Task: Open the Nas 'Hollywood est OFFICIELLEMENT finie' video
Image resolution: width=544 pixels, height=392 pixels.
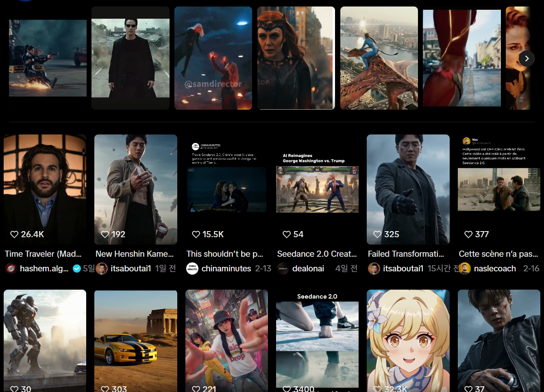Action: pos(499,189)
